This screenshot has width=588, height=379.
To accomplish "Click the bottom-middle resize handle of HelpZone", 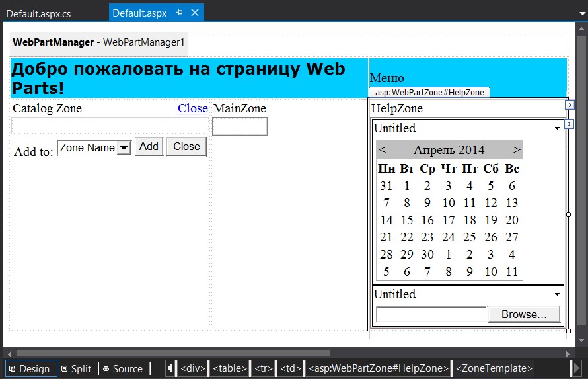I will [x=468, y=331].
